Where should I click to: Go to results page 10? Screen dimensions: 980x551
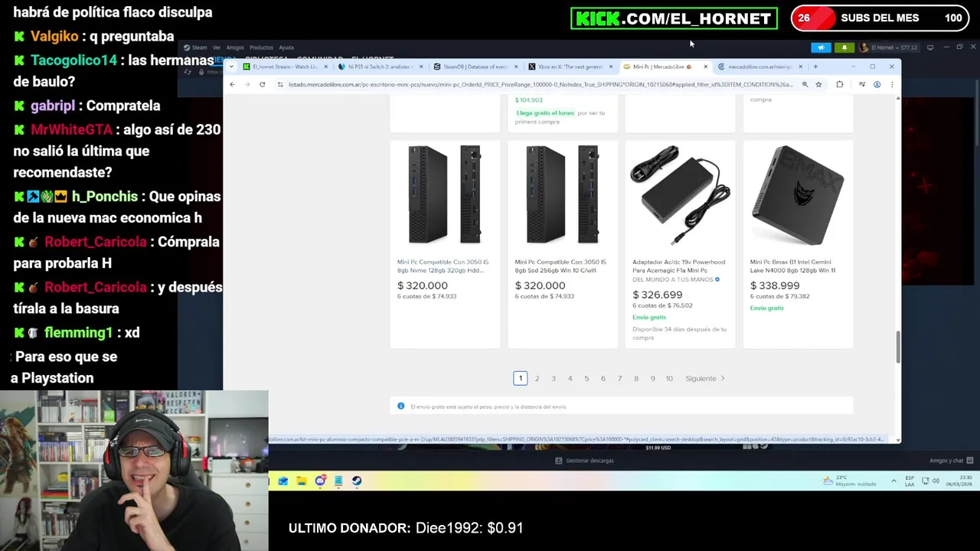[x=669, y=378]
